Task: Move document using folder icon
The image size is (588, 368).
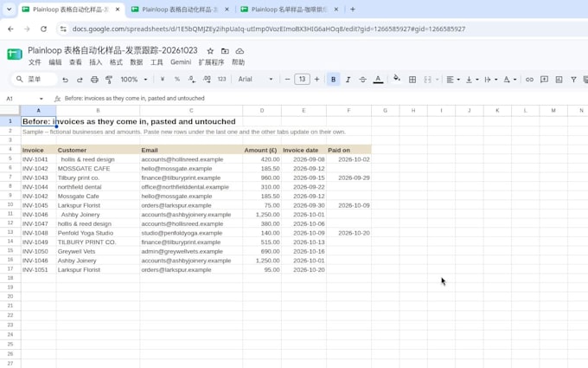Action: (225, 51)
